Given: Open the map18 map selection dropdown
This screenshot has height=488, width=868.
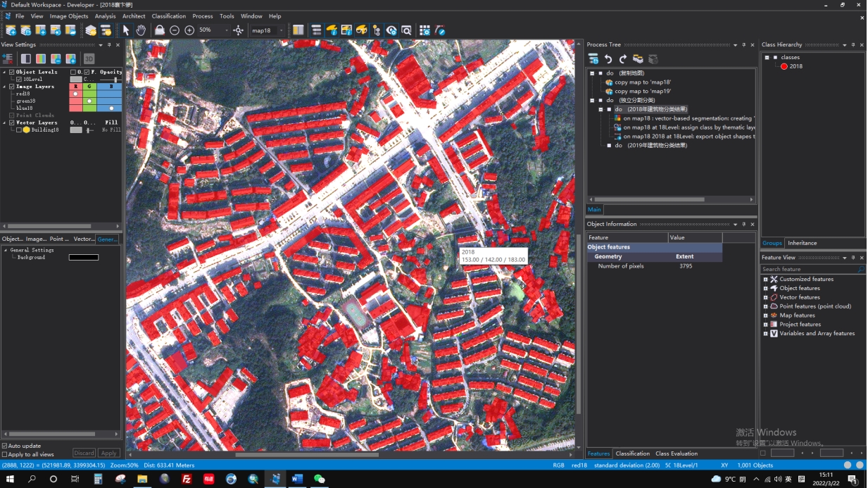Looking at the screenshot, I should [282, 30].
